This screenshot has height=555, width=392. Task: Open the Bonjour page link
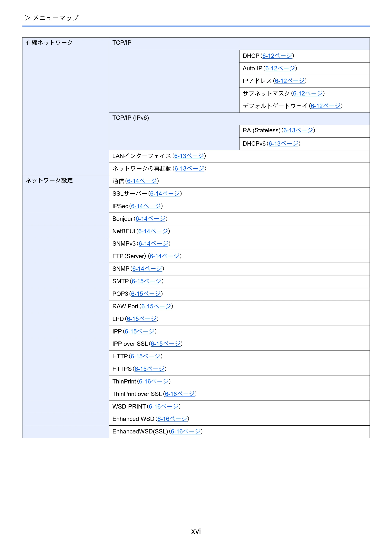[150, 219]
